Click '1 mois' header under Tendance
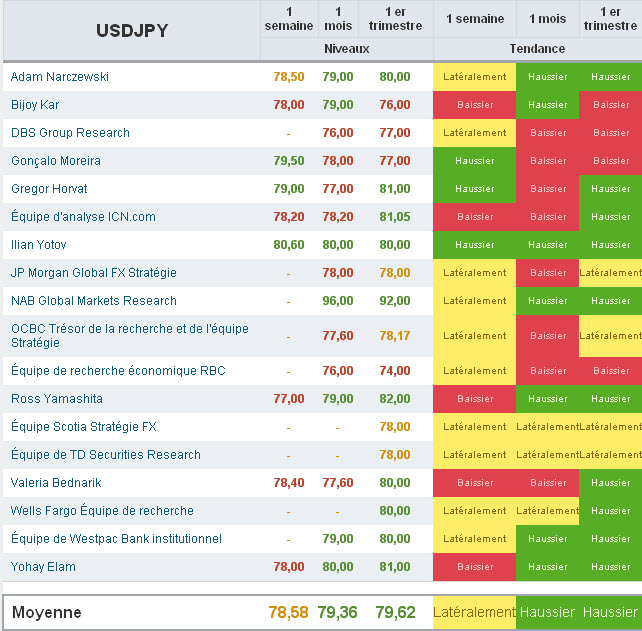642x631 pixels. point(548,19)
